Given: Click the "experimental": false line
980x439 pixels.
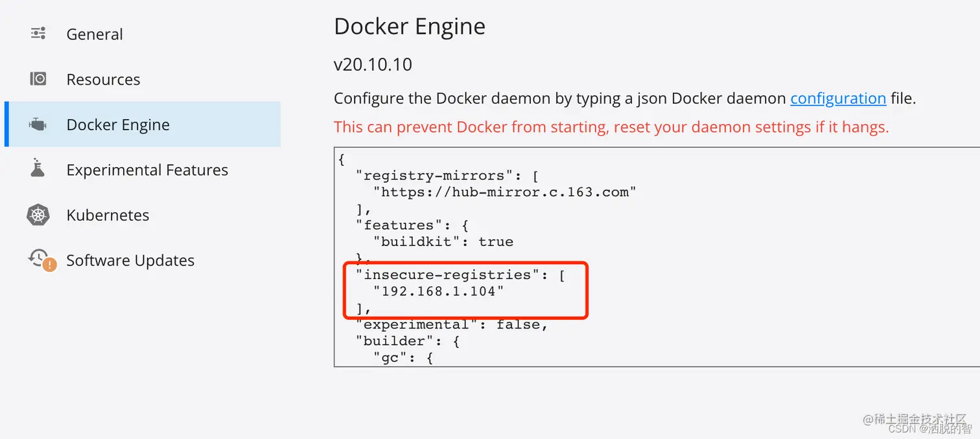Looking at the screenshot, I should 452,324.
